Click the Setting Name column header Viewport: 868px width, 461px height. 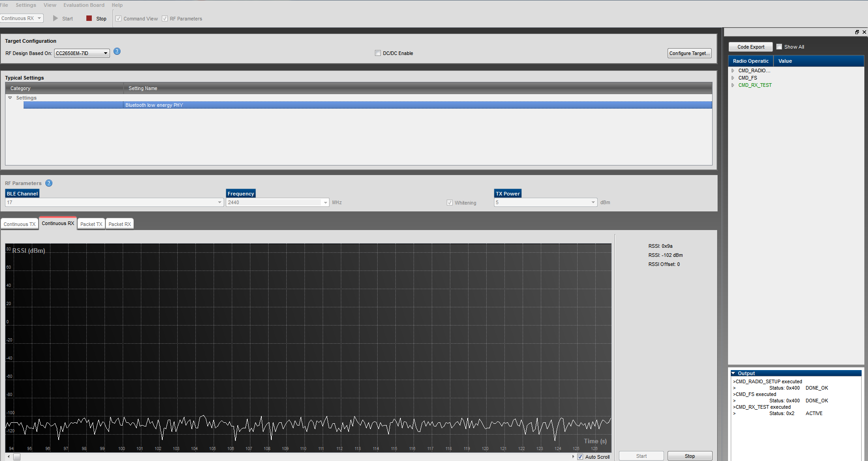(418, 88)
